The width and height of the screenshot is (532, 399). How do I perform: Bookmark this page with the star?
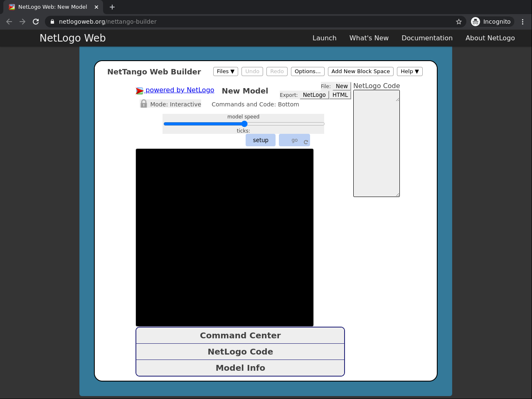point(459,22)
